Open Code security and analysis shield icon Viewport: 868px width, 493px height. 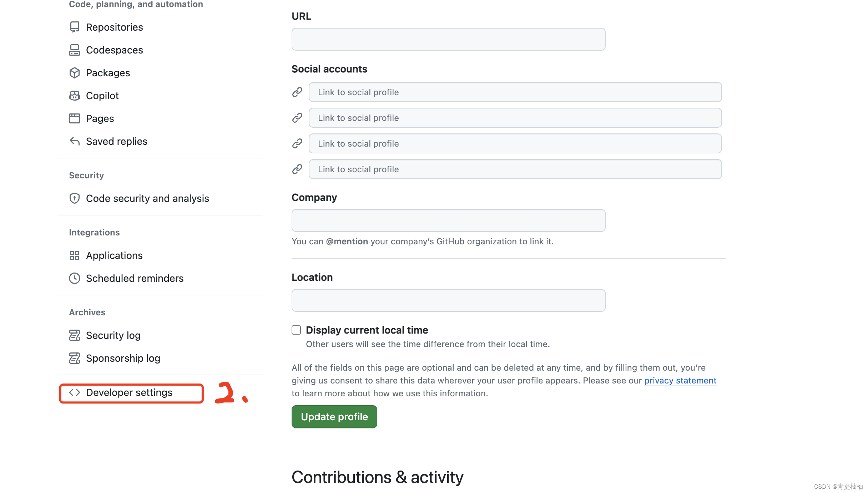(74, 198)
